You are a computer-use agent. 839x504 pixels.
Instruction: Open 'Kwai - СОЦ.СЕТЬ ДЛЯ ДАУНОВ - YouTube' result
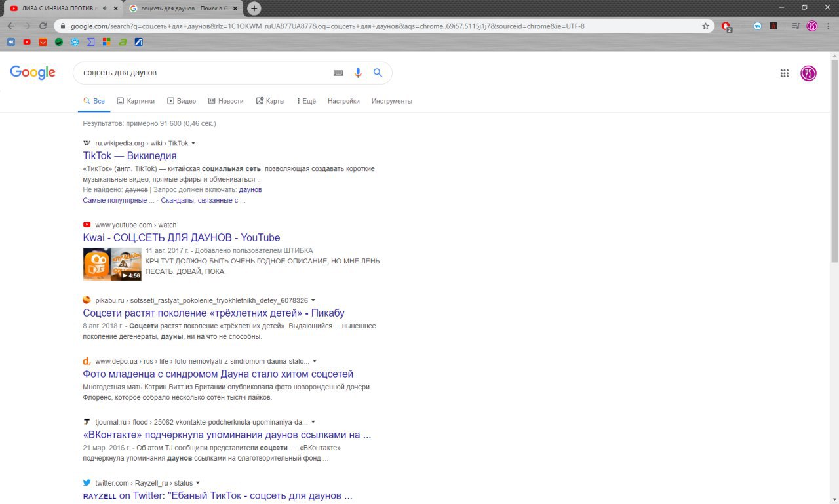(x=182, y=237)
